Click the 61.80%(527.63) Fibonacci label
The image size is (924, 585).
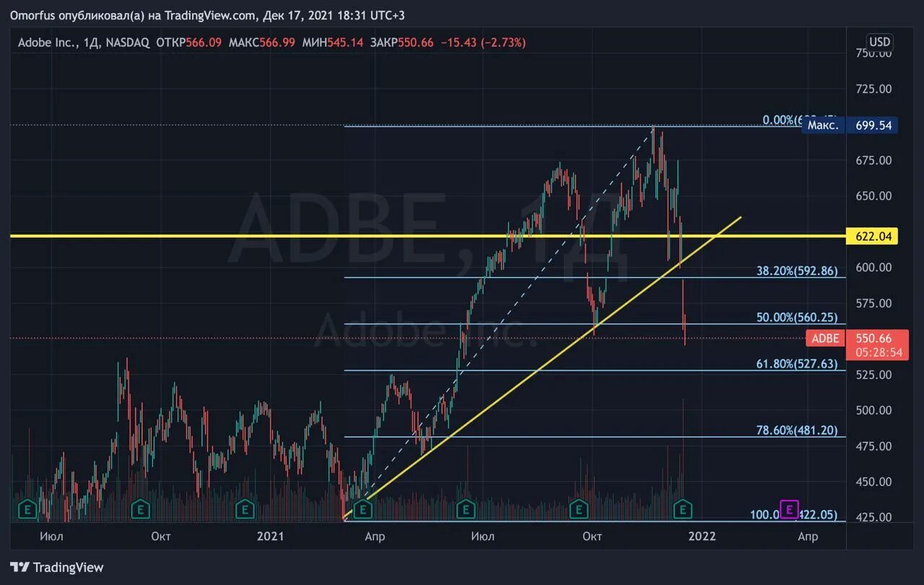tap(797, 364)
